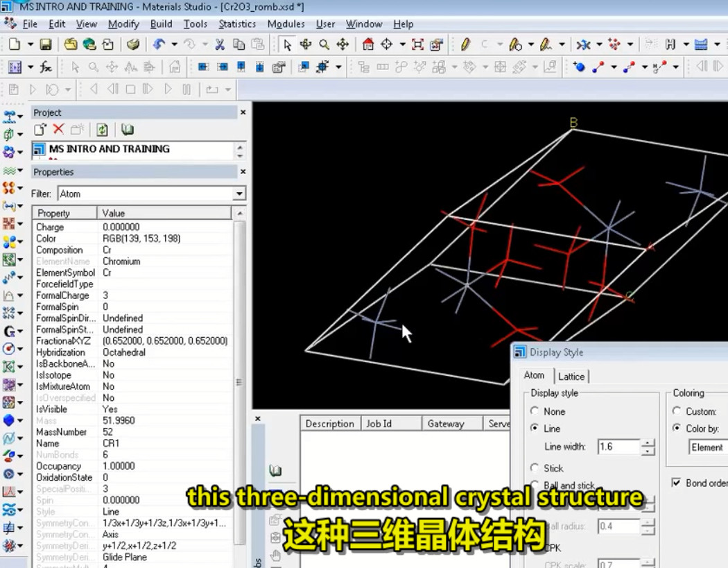728x568 pixels.
Task: Delete selection with the red X in Project panel
Action: pyautogui.click(x=59, y=130)
